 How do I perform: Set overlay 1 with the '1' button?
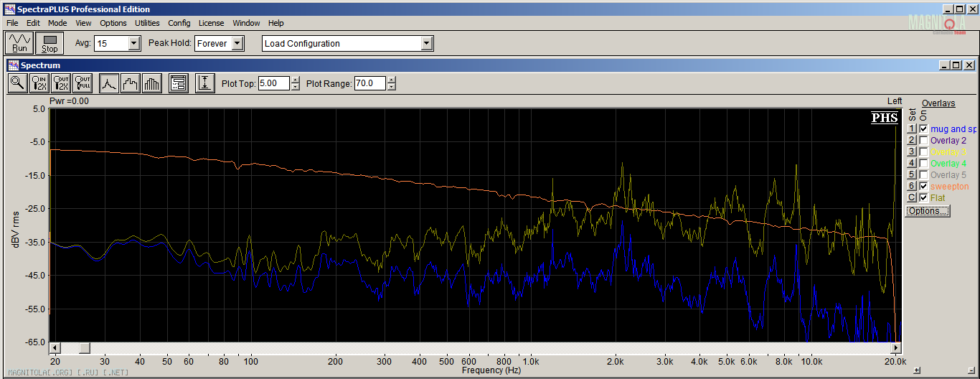911,129
